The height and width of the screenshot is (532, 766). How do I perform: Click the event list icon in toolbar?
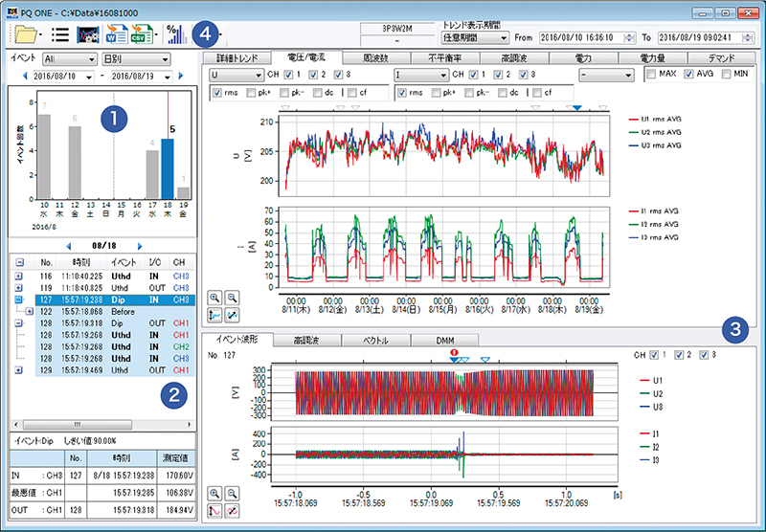59,34
